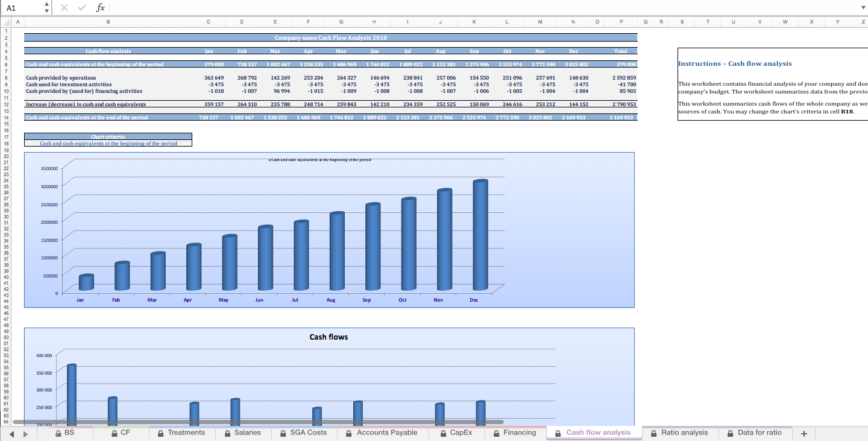
Task: Click 'Cash provided by (used for) financing activities' label
Action: [84, 91]
